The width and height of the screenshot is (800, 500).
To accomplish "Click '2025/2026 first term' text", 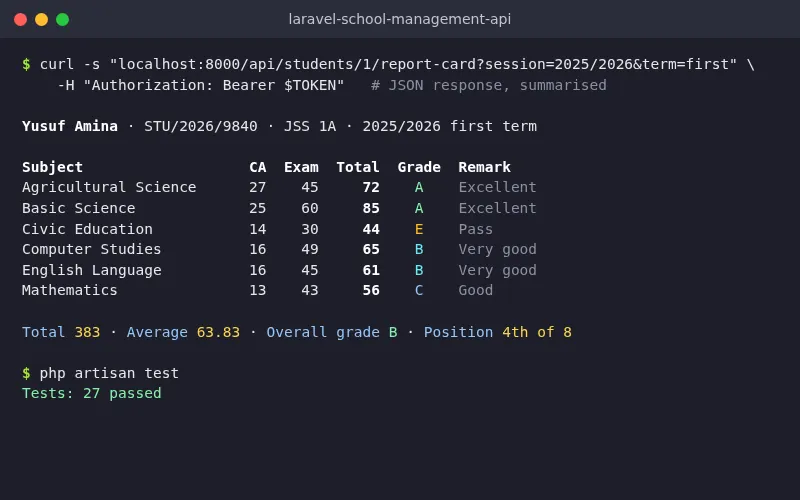I will (449, 126).
